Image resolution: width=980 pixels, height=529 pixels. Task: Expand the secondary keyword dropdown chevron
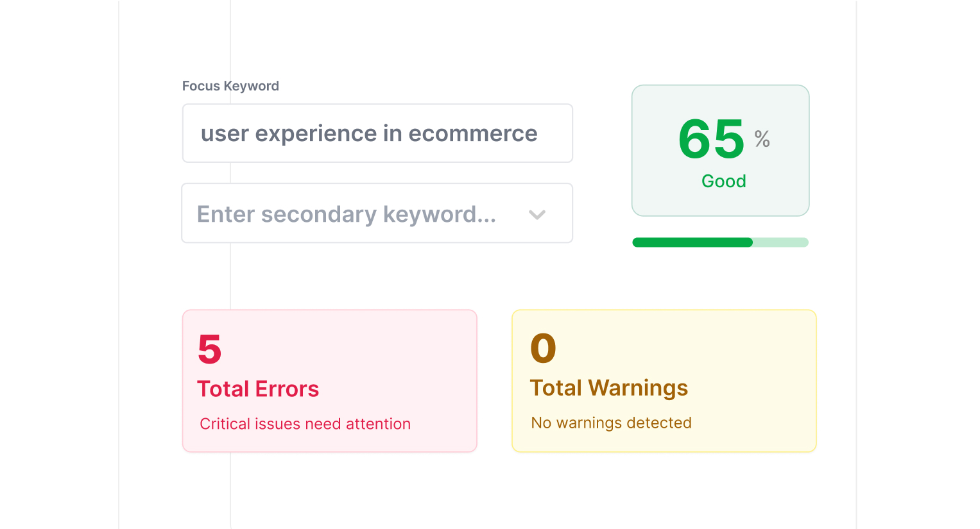click(537, 215)
